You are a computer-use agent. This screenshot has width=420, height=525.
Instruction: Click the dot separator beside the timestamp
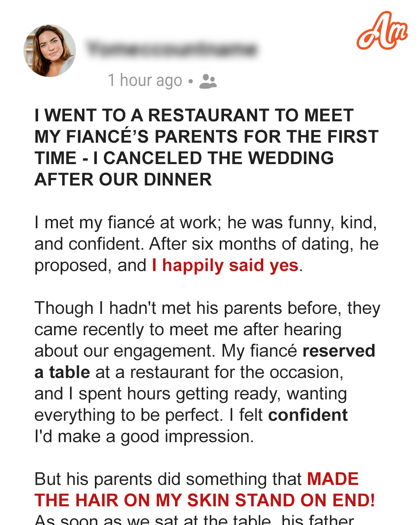pos(191,81)
